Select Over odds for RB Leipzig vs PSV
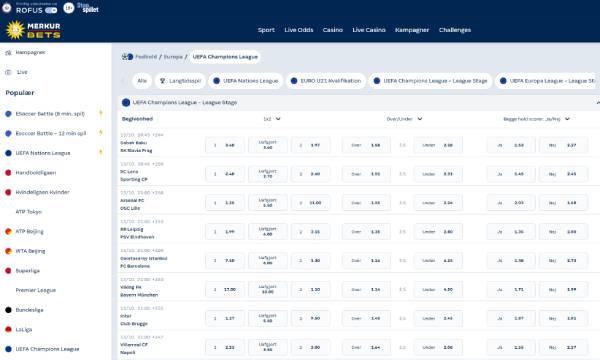 tap(366, 231)
